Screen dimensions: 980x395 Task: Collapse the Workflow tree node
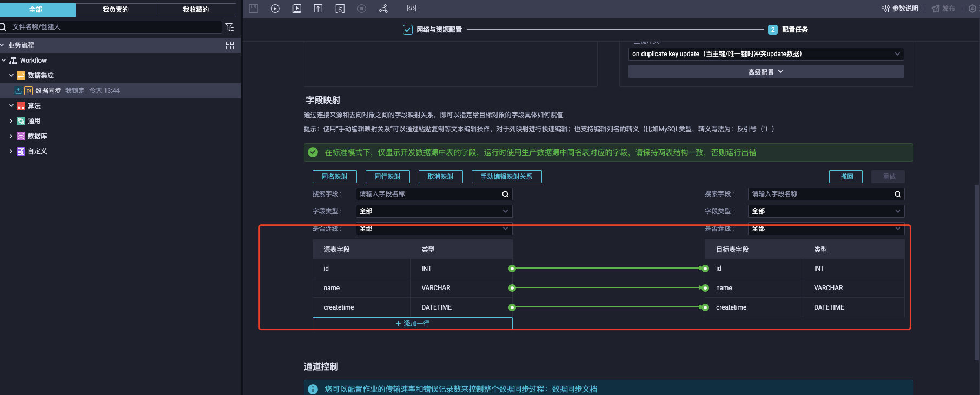[x=4, y=61]
